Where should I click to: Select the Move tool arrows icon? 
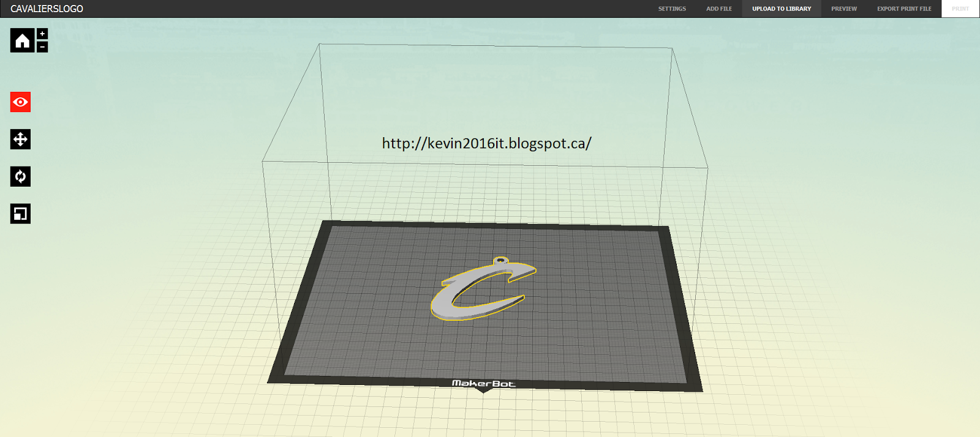coord(20,140)
